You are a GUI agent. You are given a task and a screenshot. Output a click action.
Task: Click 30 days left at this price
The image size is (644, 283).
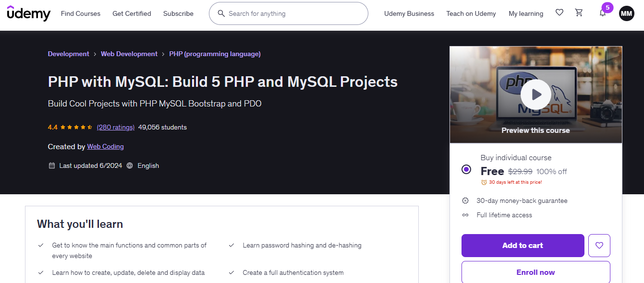(x=515, y=182)
